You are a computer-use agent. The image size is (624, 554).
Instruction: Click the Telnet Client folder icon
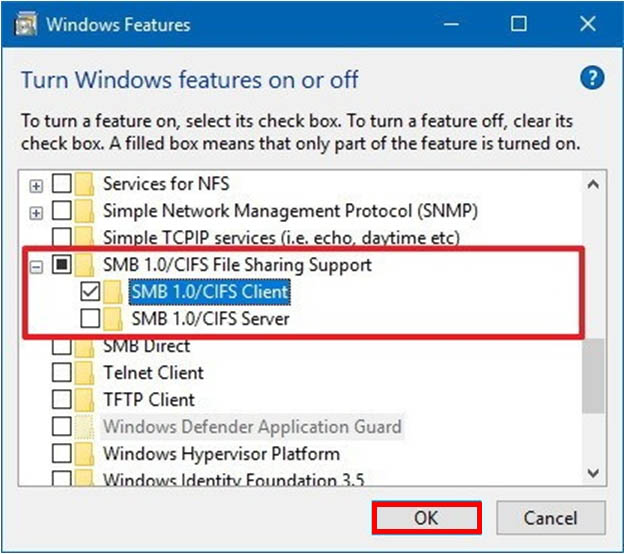85,373
